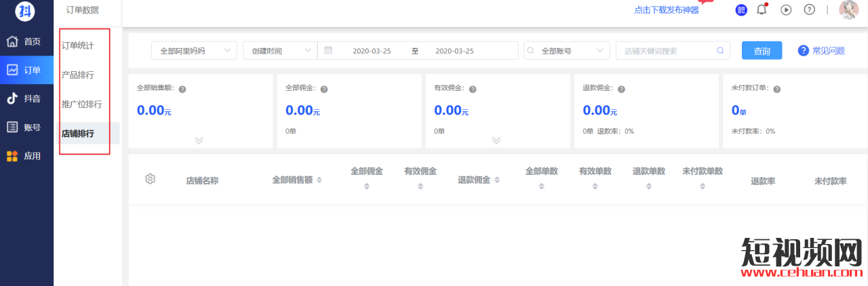Open 抖音 section in left sidebar

[26, 98]
